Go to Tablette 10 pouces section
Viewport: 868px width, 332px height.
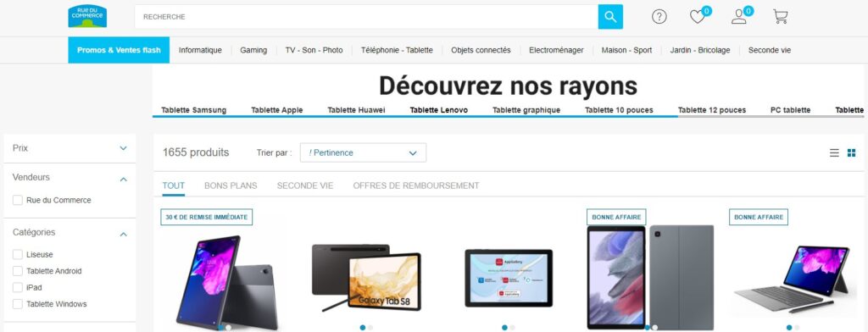click(x=619, y=110)
